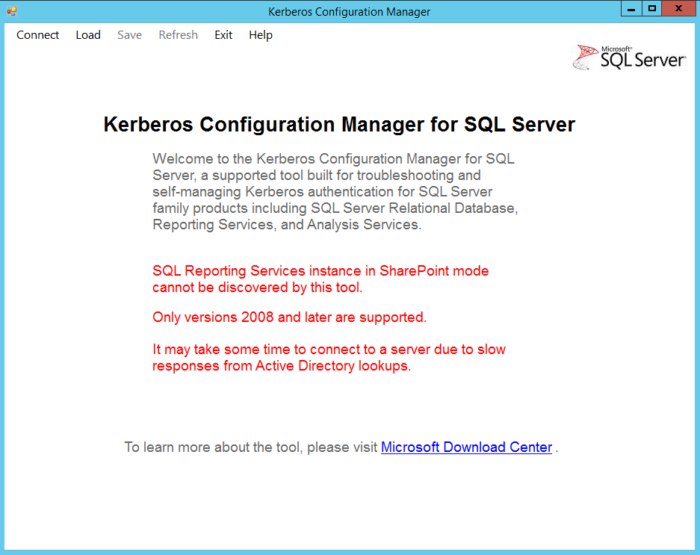Minimize the Kerberos Configuration Manager window
Image resolution: width=700 pixels, height=555 pixels.
coord(631,8)
